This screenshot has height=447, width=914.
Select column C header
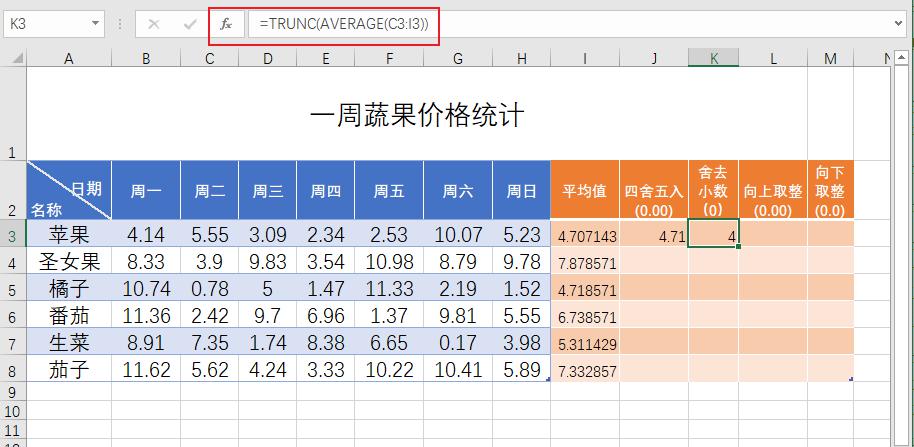coord(209,58)
